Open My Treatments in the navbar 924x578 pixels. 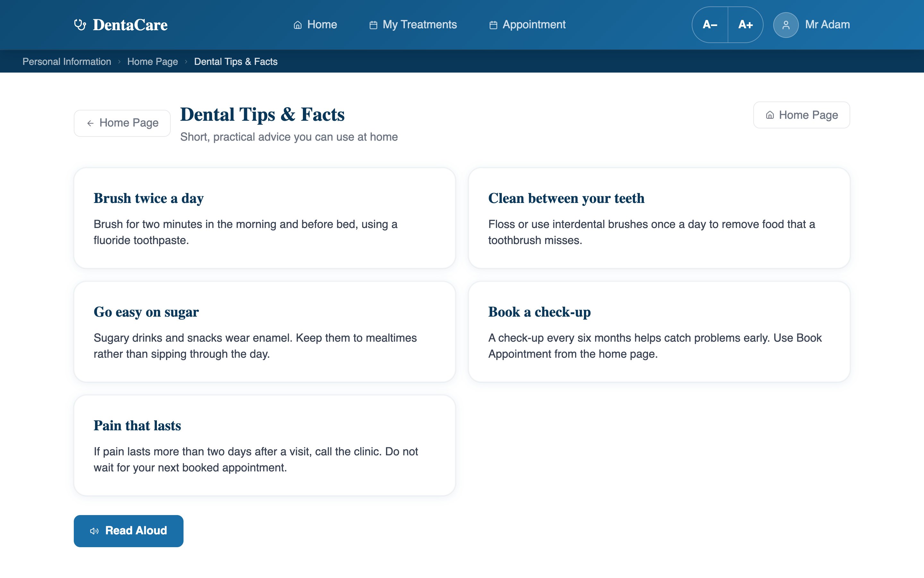[413, 25]
